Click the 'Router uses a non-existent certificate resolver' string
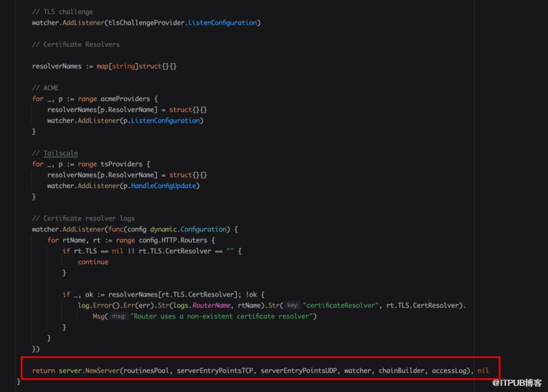 pos(221,316)
